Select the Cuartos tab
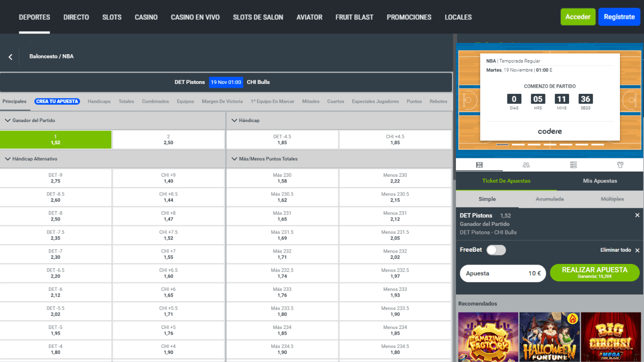Viewport: 644px width, 362px height. tap(336, 101)
